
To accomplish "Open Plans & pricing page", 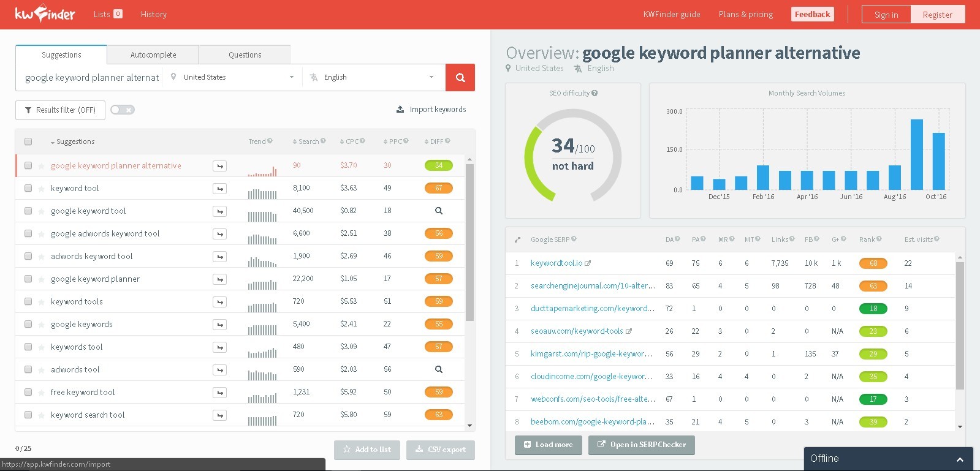I will pyautogui.click(x=746, y=14).
